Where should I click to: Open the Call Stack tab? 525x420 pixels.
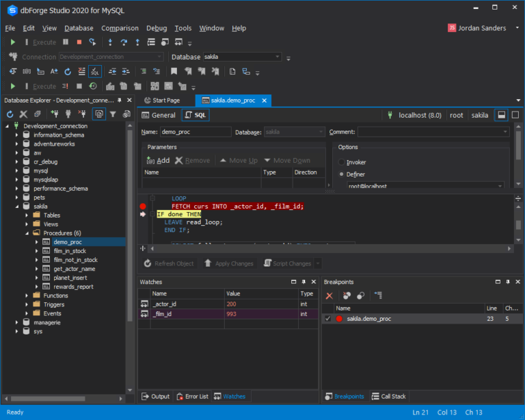tap(389, 397)
